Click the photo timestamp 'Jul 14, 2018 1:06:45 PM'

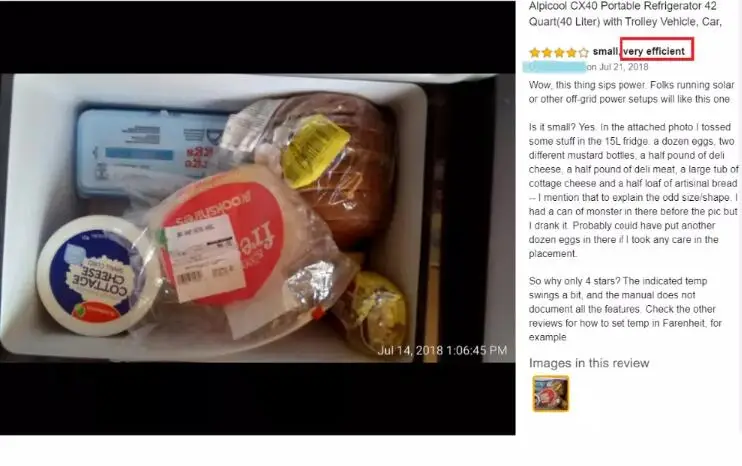(442, 351)
